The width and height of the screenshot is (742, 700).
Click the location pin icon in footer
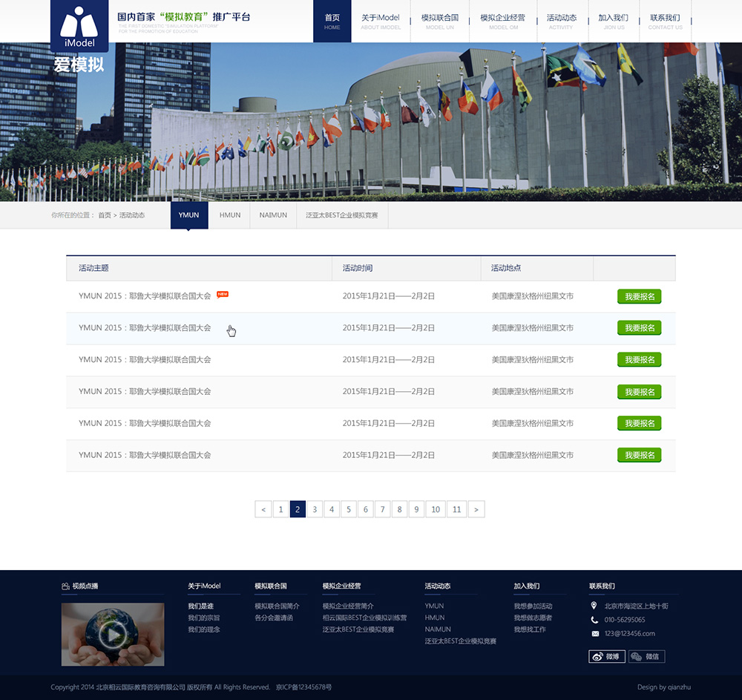click(594, 606)
